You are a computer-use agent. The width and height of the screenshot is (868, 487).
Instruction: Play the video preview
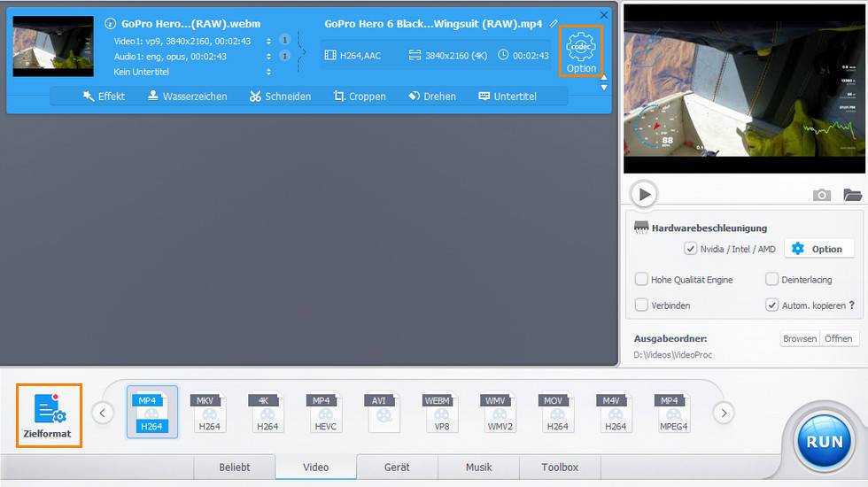click(644, 194)
